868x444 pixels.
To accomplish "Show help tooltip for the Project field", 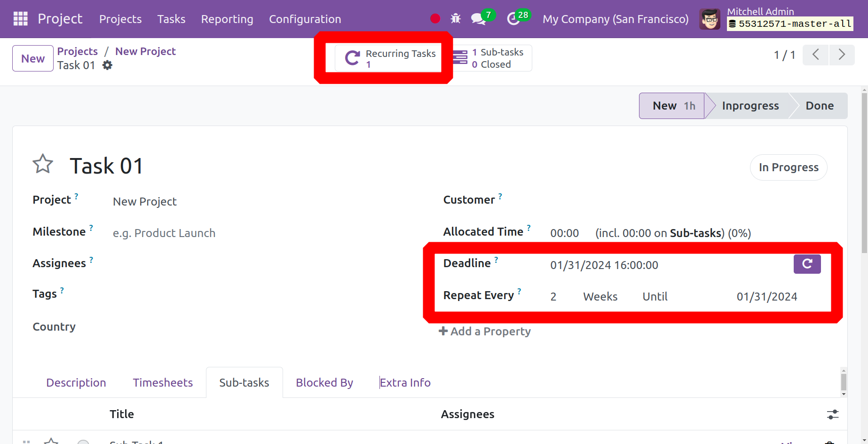I will (76, 196).
